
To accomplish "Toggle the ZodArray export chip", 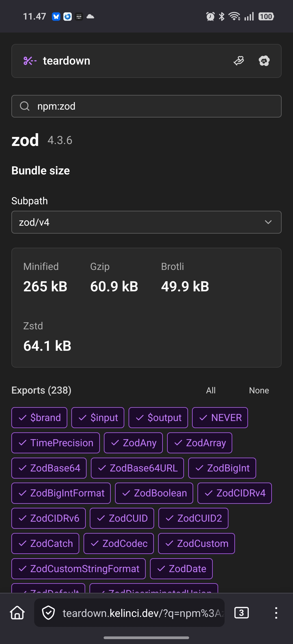I will coord(200,443).
